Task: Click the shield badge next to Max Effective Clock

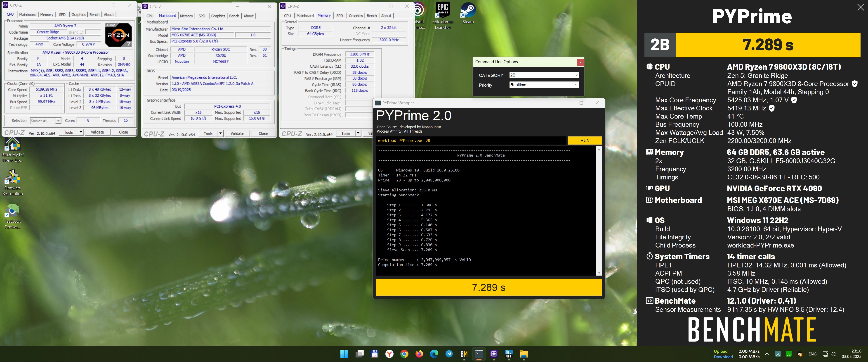Action: [x=772, y=108]
